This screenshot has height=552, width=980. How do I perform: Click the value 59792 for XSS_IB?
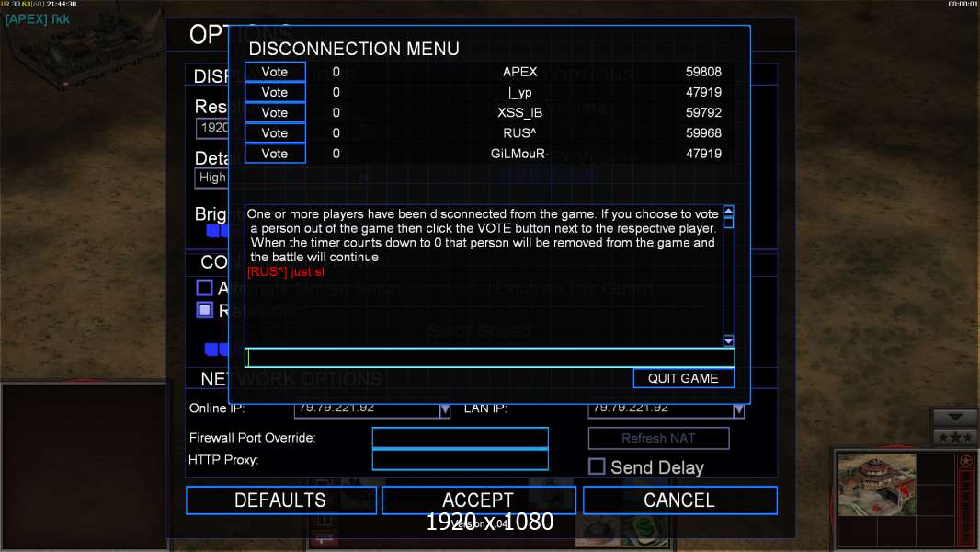pyautogui.click(x=703, y=112)
